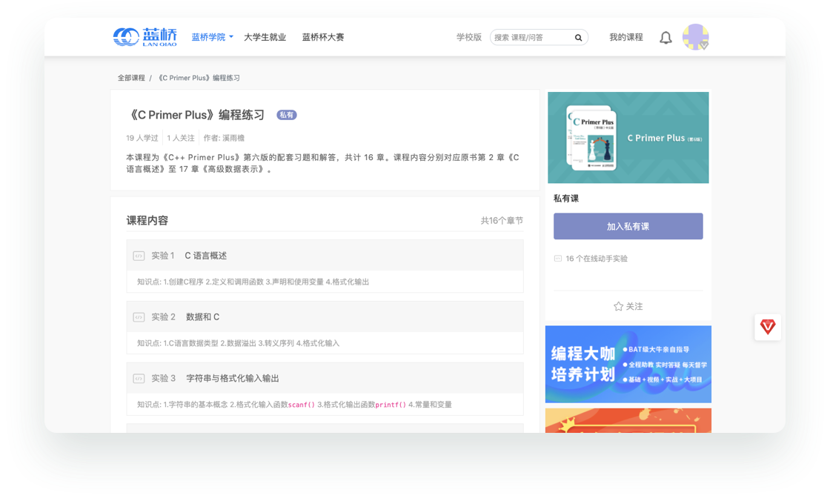The image size is (830, 504).
Task: Click 实验 2 知识点 description text
Action: pos(238,344)
